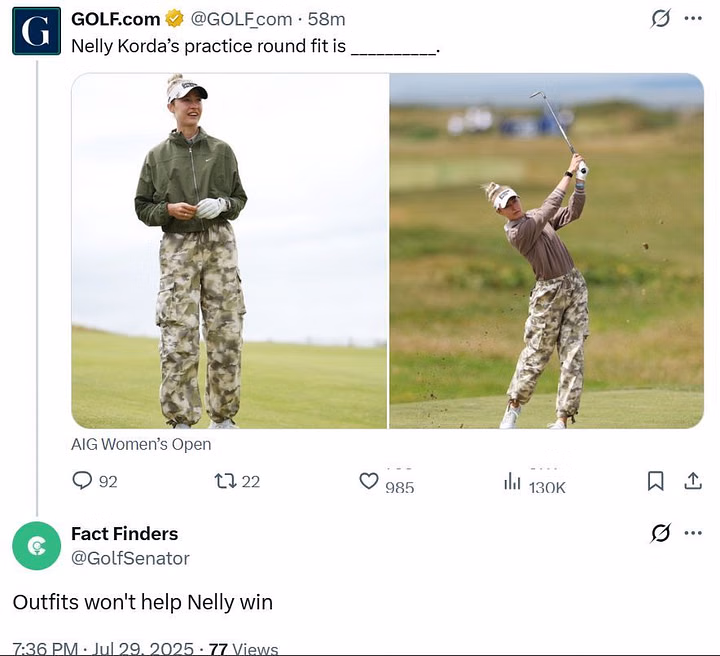Screen dimensions: 720x656
Task: Open the view analytics bar chart icon
Action: tap(512, 482)
